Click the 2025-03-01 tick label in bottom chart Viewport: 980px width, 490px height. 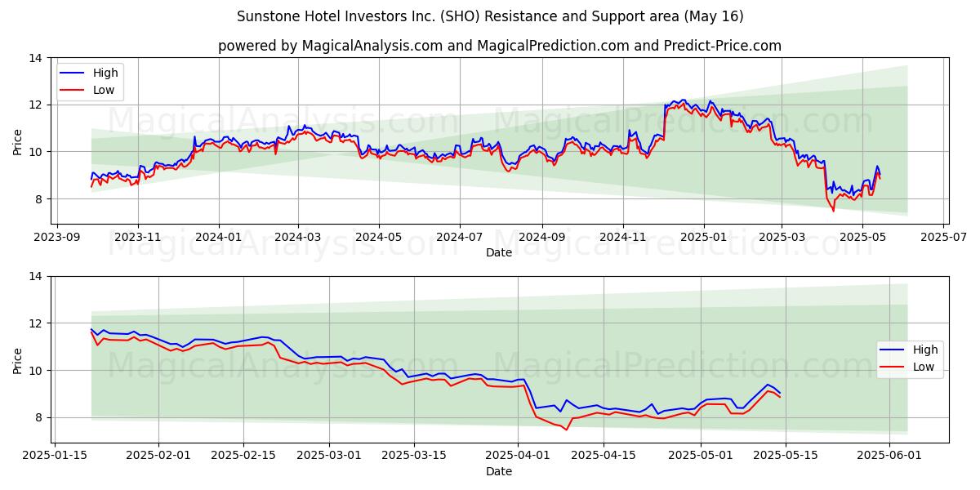pos(329,457)
